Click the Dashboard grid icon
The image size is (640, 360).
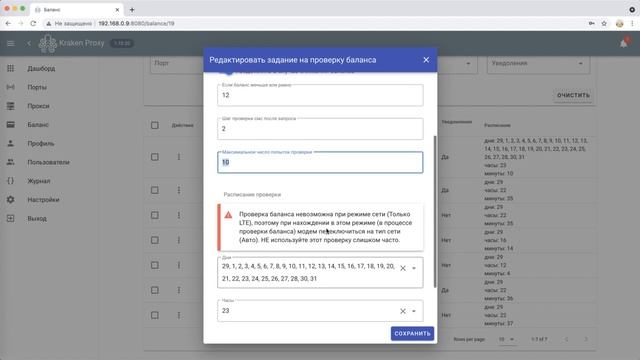(x=11, y=69)
